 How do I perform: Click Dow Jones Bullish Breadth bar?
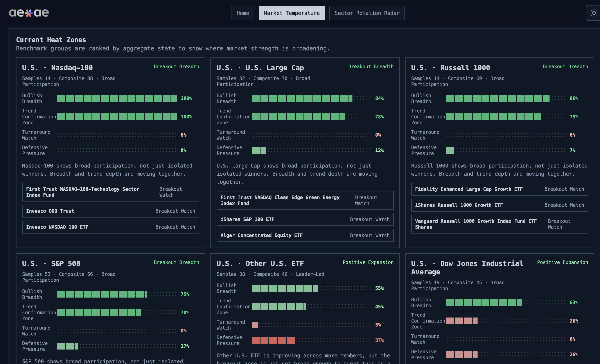pyautogui.click(x=506, y=302)
